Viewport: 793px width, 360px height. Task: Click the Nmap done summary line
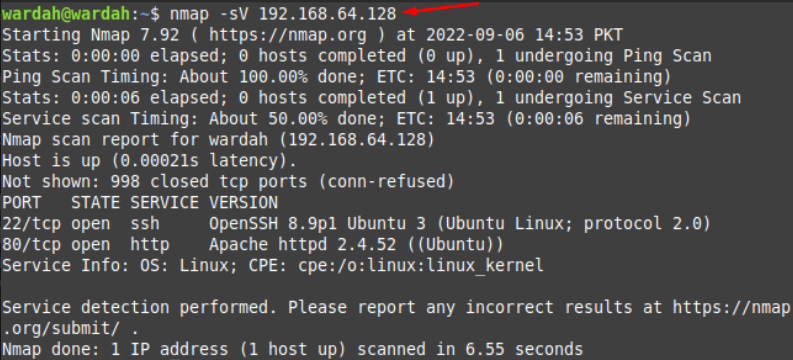[x=292, y=349]
